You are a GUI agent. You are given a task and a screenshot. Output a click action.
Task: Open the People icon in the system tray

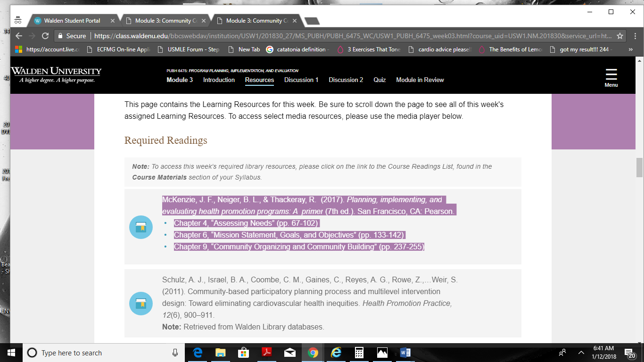pyautogui.click(x=562, y=353)
